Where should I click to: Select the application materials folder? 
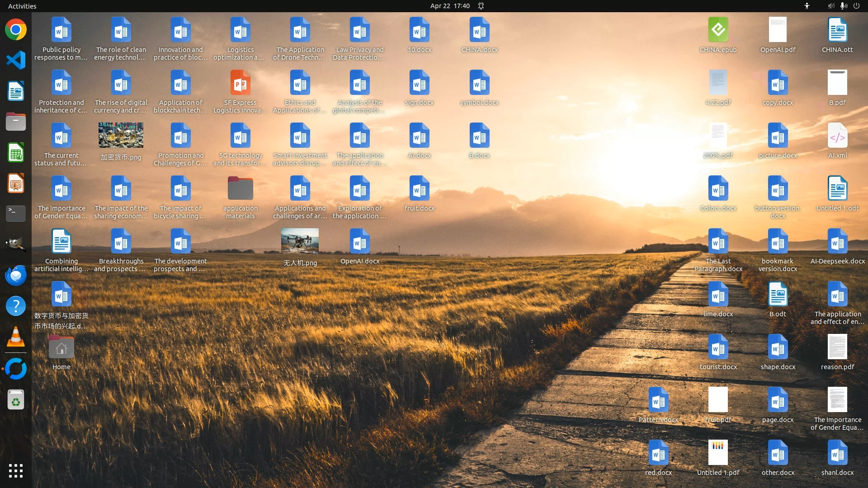[241, 189]
